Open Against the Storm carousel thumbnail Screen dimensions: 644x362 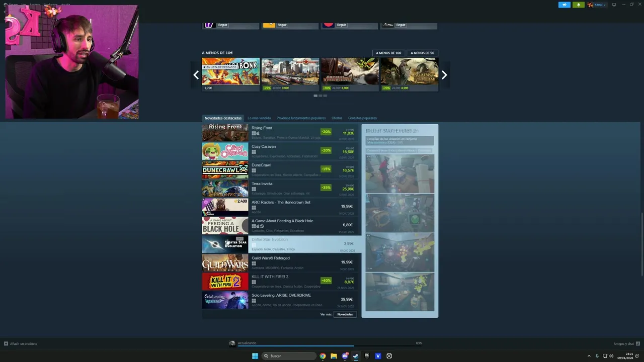(x=409, y=74)
